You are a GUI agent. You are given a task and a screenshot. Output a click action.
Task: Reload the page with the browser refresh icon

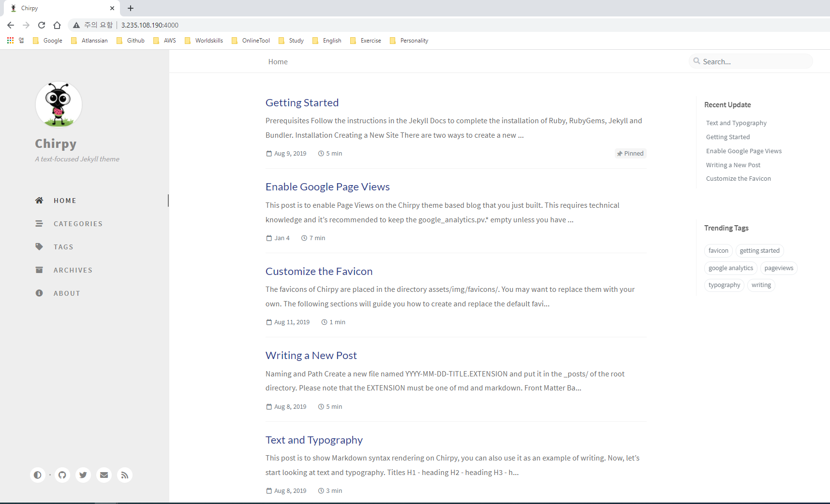[42, 25]
